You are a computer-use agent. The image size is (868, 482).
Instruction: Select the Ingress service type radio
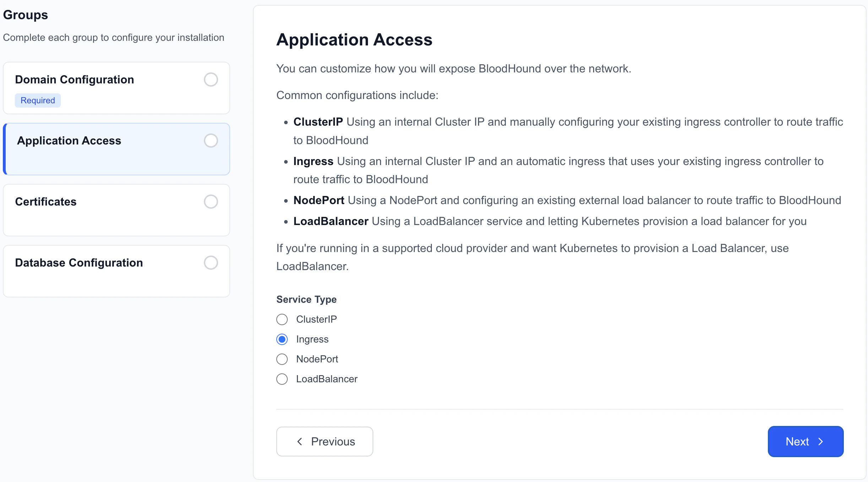[x=282, y=339]
